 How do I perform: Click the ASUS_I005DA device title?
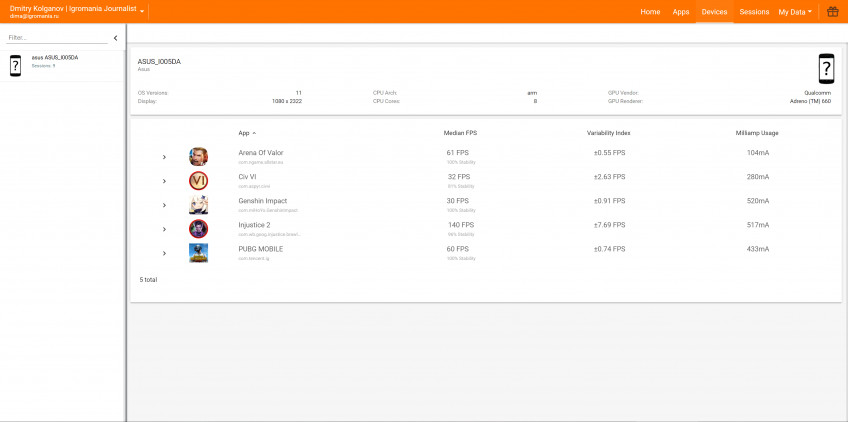point(159,62)
